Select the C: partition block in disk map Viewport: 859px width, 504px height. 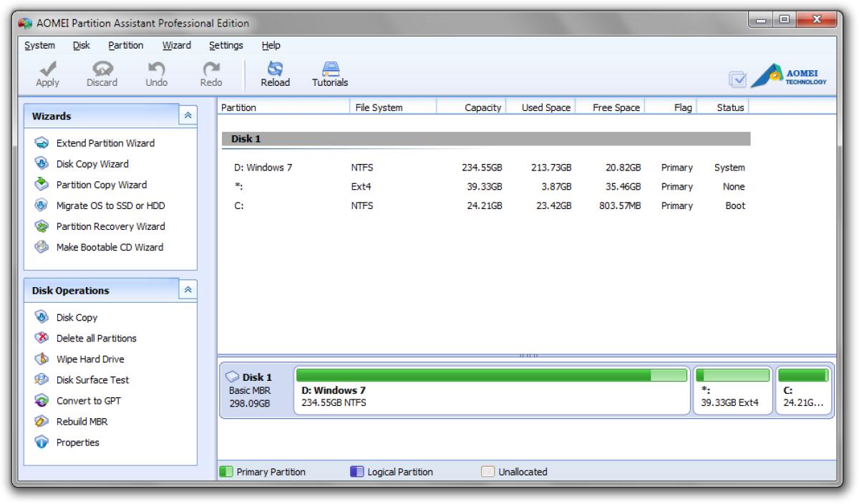804,389
